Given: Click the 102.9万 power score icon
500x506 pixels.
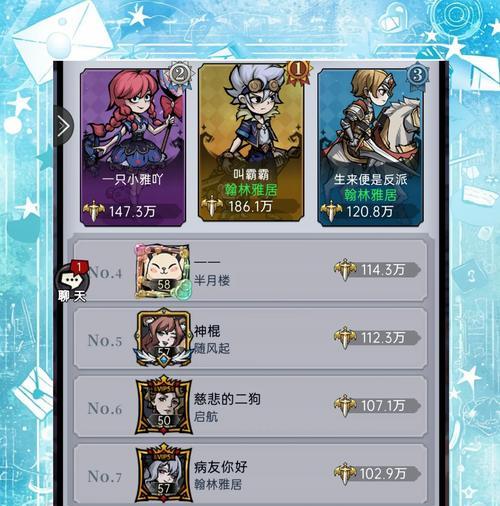Looking at the screenshot, I should coord(345,473).
